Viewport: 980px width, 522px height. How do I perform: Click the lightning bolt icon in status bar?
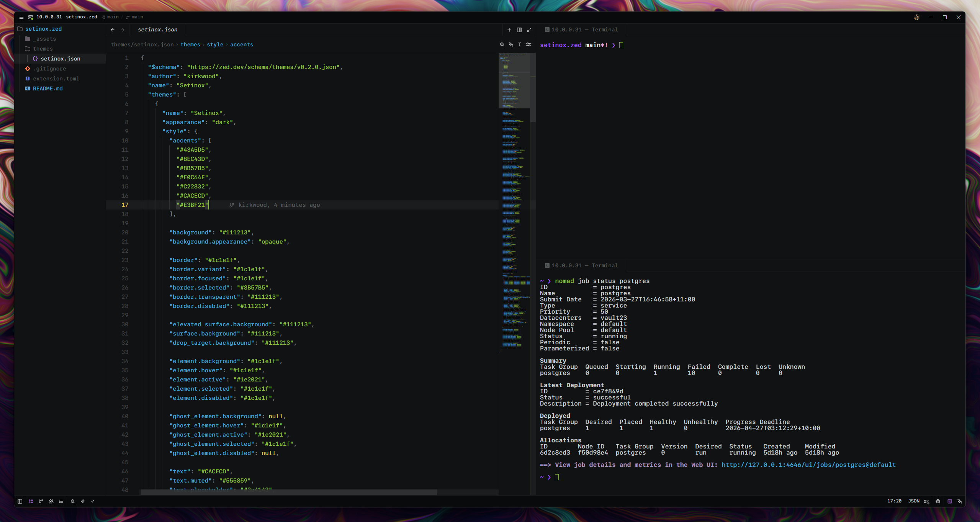[x=83, y=501]
